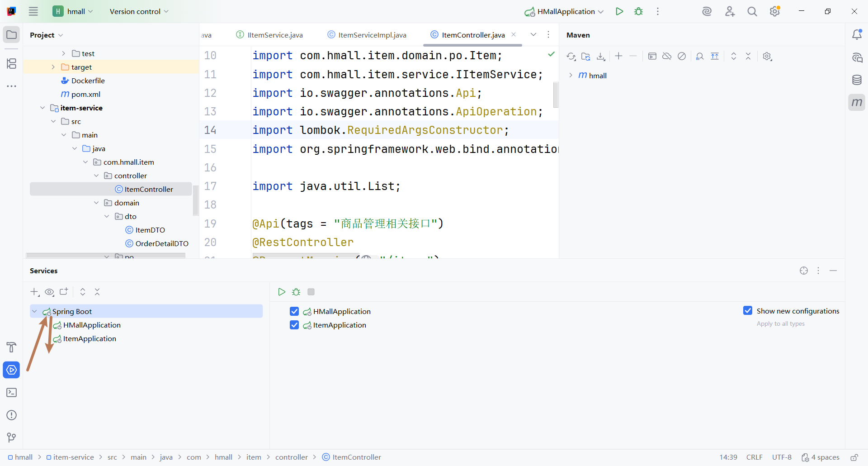Open the Project tool window folder icon
The image size is (868, 466).
[12, 35]
